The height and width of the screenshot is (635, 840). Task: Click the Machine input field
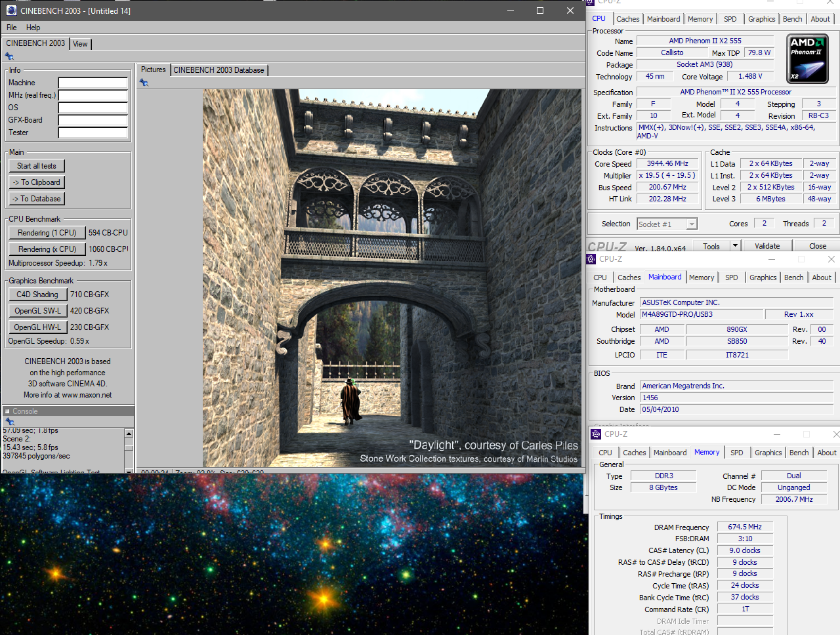coord(93,83)
